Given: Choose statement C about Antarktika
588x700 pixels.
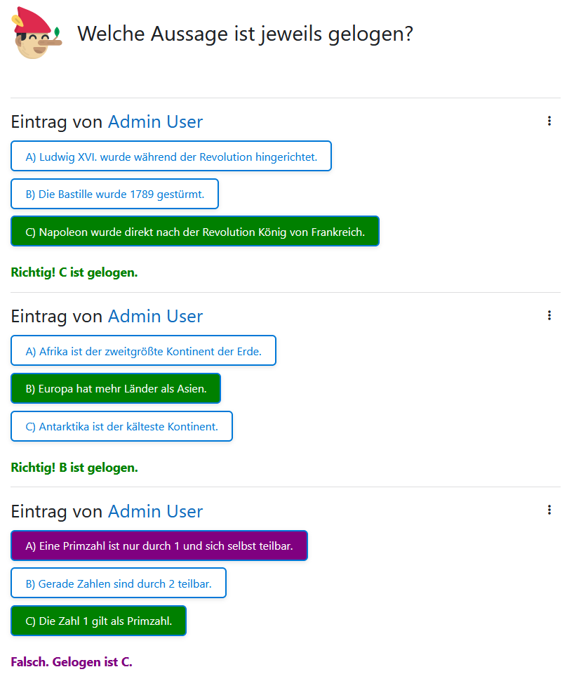Looking at the screenshot, I should coord(122,426).
